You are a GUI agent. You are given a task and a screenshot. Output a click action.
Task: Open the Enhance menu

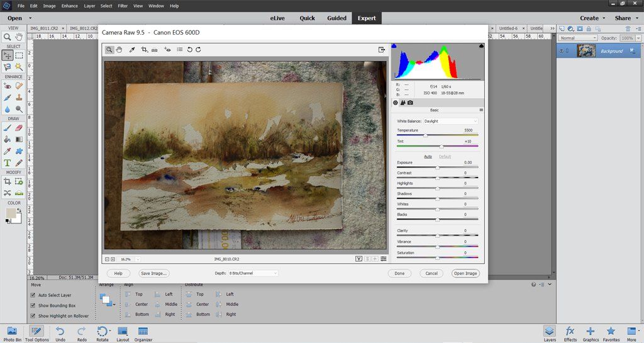[x=69, y=6]
